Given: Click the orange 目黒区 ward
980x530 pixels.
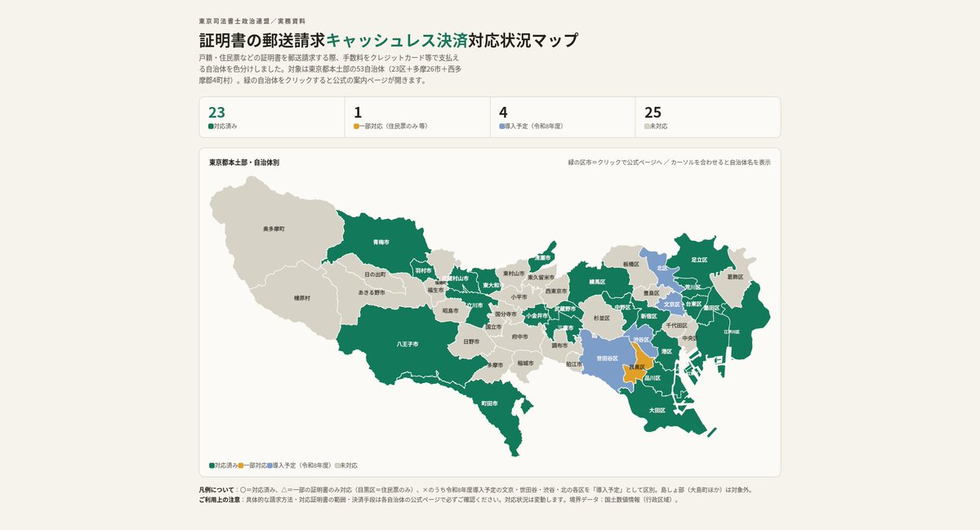Looking at the screenshot, I should [x=637, y=367].
